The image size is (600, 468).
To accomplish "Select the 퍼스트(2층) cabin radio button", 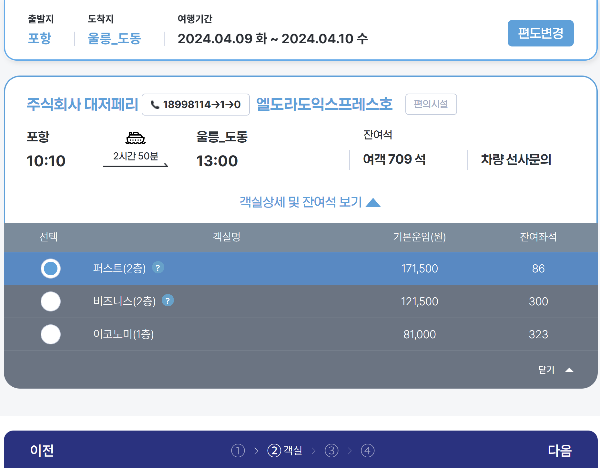I will 51,269.
